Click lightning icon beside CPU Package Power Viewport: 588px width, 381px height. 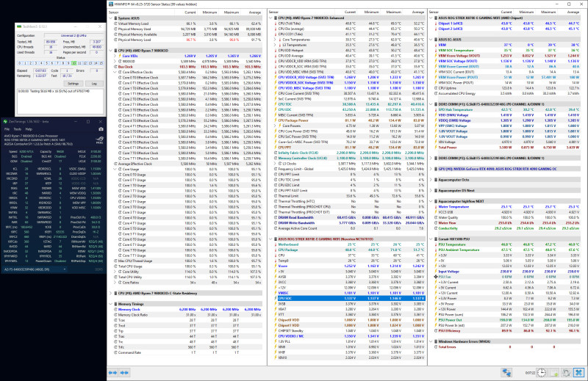click(x=275, y=120)
